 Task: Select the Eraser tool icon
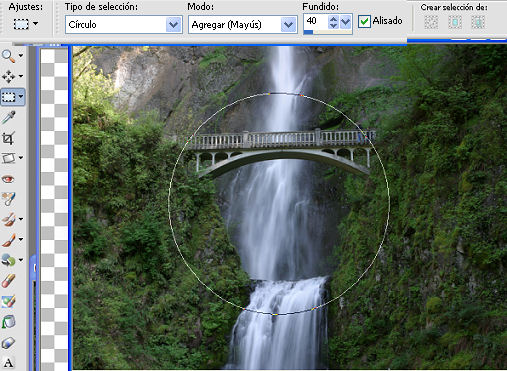click(8, 343)
